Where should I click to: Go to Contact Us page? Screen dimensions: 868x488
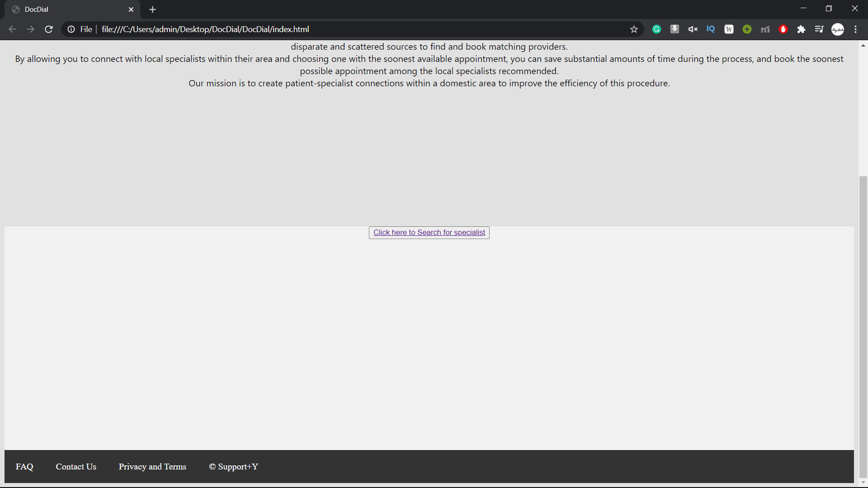(76, 467)
